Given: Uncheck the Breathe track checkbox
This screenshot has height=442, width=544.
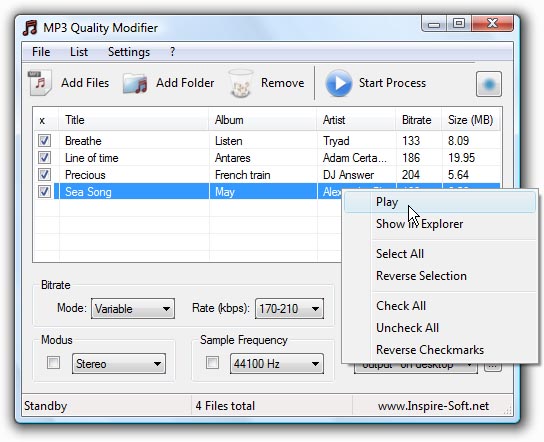Looking at the screenshot, I should [x=44, y=141].
